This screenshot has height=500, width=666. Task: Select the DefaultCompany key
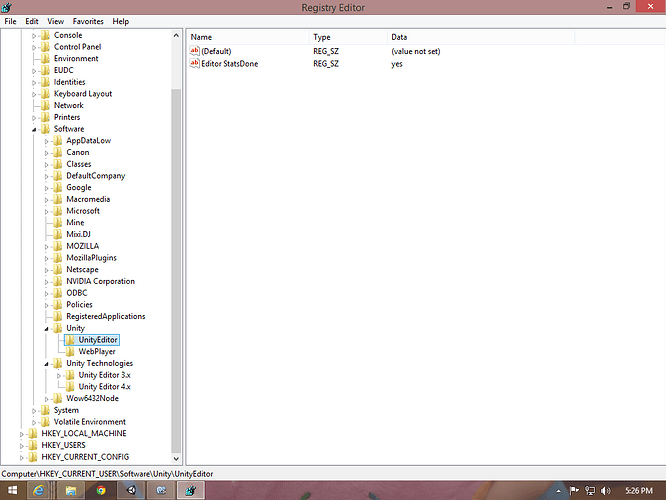[x=96, y=176]
